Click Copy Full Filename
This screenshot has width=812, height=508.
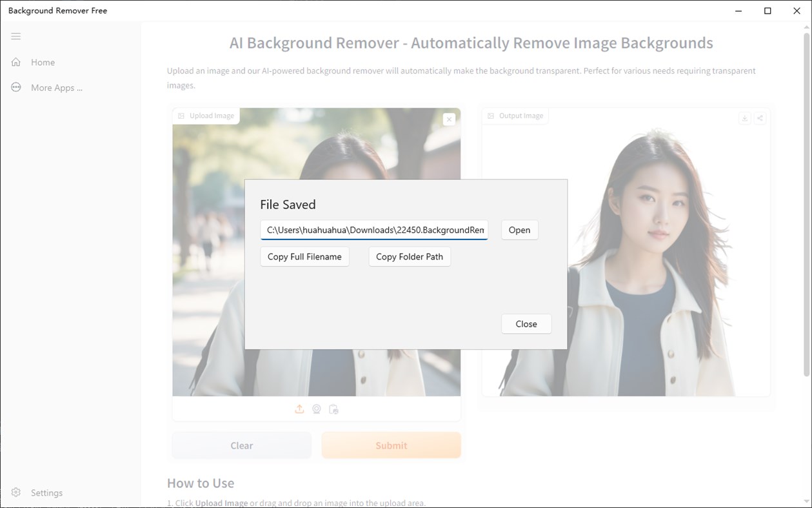304,256
